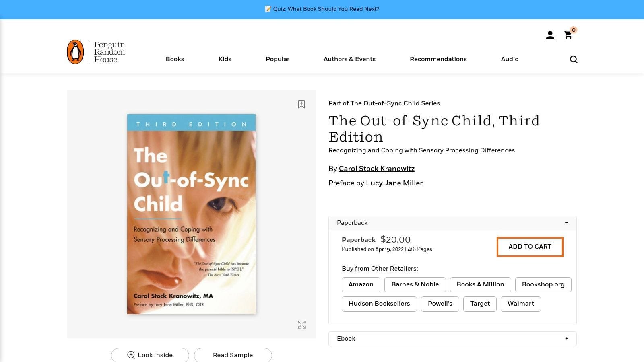Click the Penguin Random House logo
Screen dimensions: 644x362
(96, 52)
